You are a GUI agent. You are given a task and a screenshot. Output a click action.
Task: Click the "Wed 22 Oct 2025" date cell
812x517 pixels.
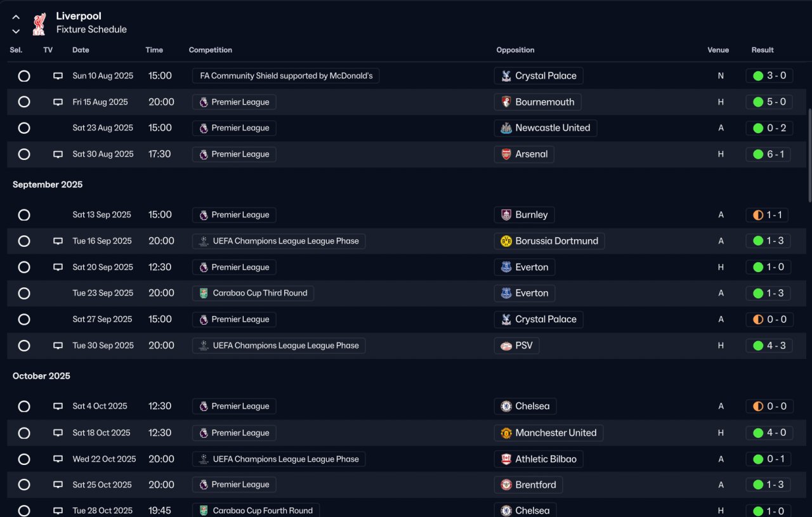(x=105, y=459)
